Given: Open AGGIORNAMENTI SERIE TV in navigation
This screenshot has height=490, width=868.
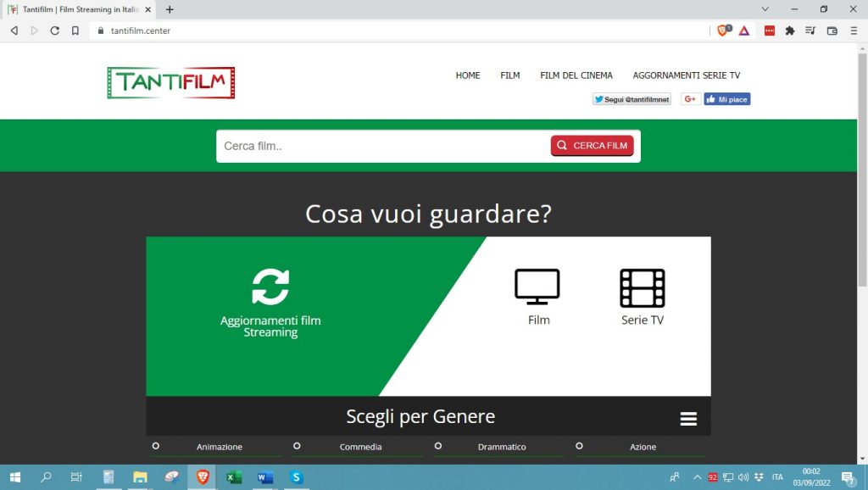Looking at the screenshot, I should click(x=686, y=75).
